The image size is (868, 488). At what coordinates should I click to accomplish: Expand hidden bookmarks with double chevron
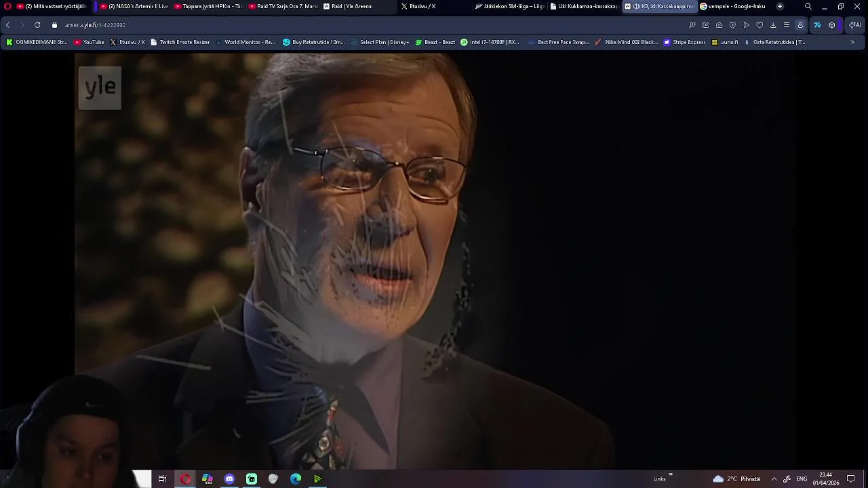point(852,42)
